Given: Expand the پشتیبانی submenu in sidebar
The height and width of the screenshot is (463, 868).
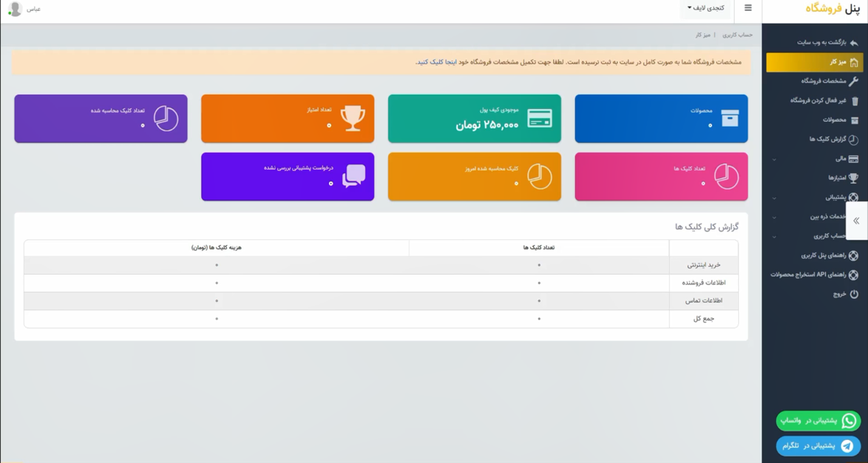Looking at the screenshot, I should (813, 197).
